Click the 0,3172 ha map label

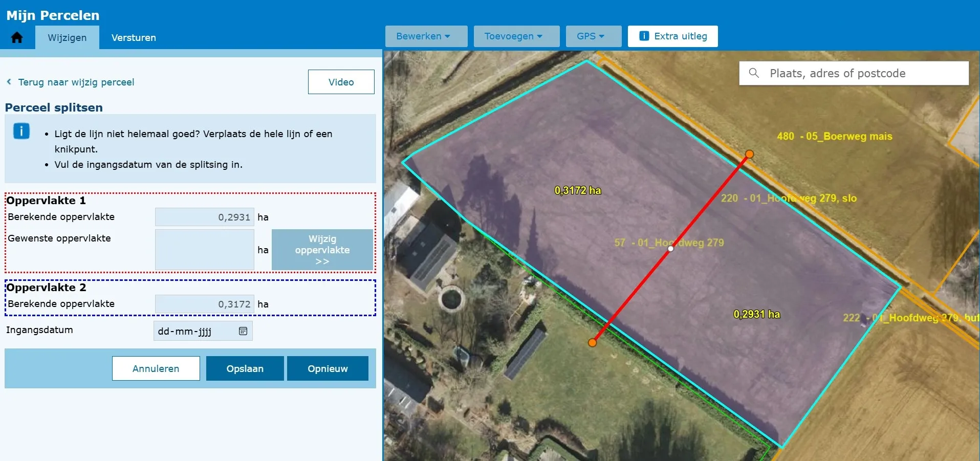click(578, 190)
